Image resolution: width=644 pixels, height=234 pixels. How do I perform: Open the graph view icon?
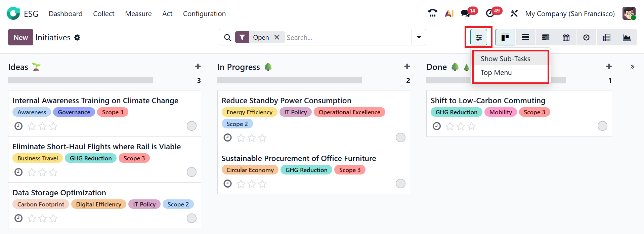click(627, 37)
